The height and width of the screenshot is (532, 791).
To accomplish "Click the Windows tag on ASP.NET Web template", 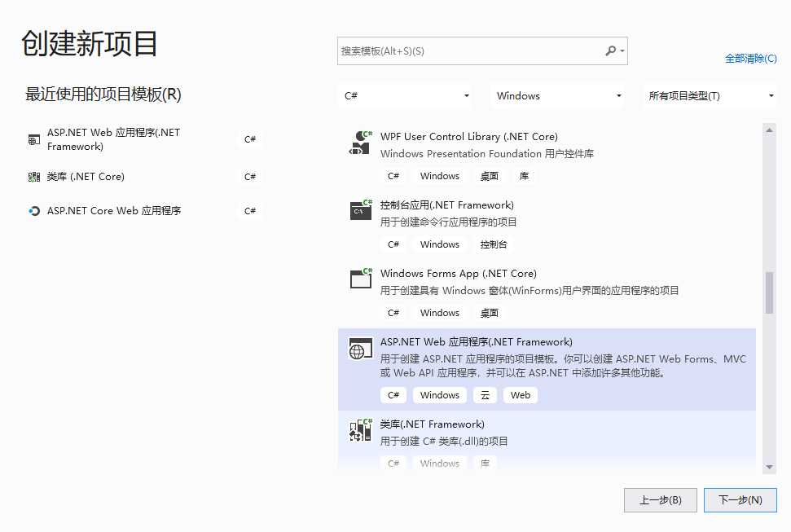I will 440,395.
